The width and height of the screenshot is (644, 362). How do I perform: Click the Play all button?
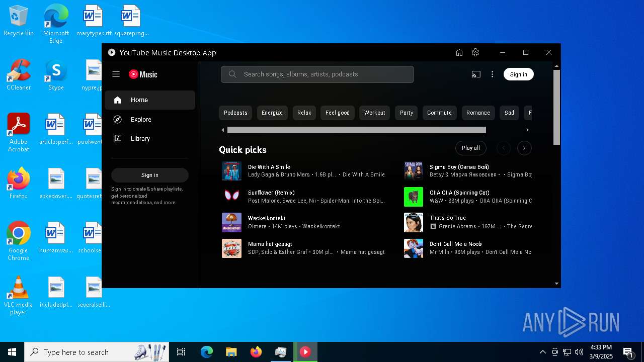pyautogui.click(x=471, y=148)
